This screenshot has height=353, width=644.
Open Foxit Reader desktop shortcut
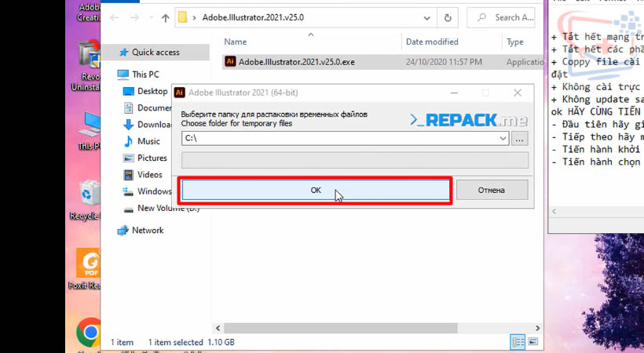tap(87, 269)
